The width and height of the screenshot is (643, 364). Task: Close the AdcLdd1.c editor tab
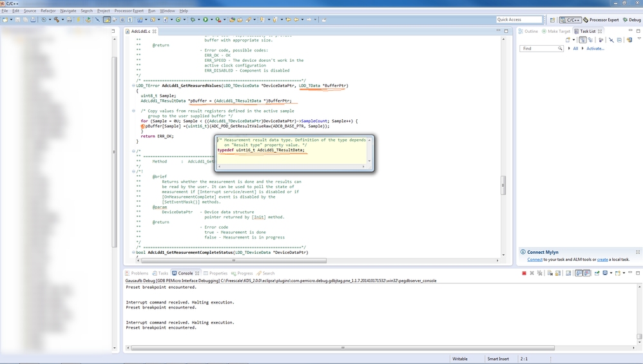(155, 31)
